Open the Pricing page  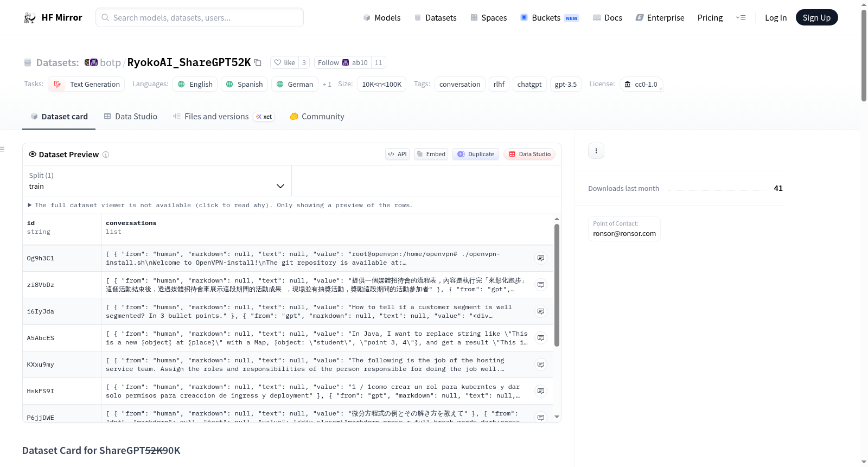(x=710, y=18)
